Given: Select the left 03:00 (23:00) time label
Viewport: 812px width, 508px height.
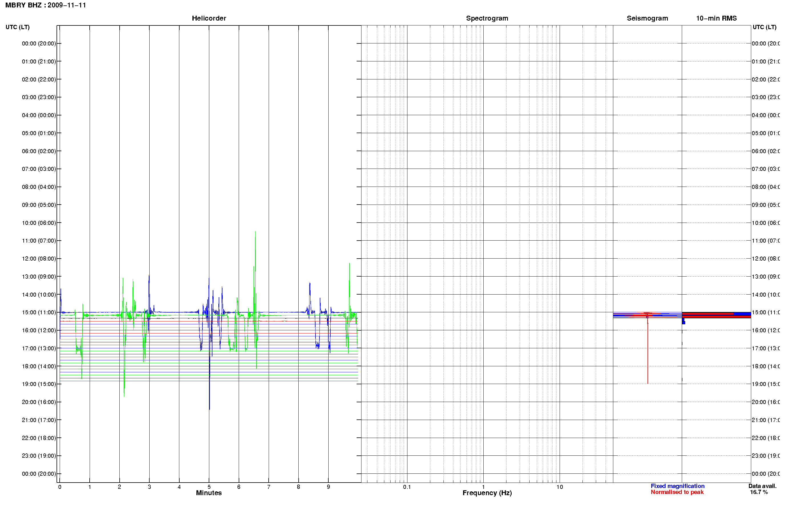Looking at the screenshot, I should pos(39,97).
